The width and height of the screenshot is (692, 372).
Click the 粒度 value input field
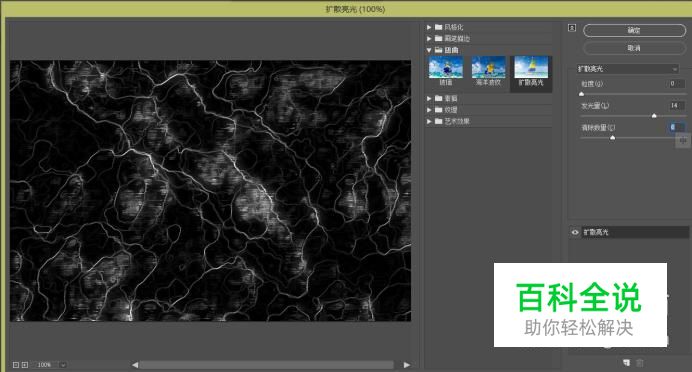pos(675,83)
